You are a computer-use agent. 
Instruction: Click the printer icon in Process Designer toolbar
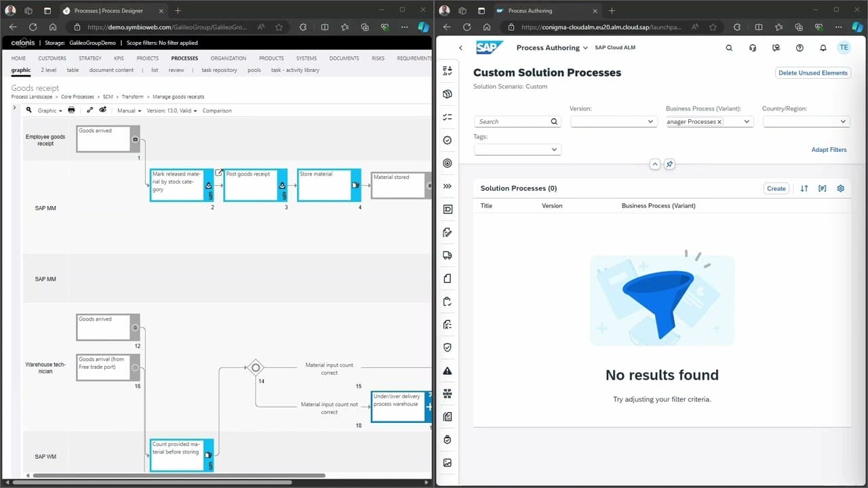coord(71,110)
